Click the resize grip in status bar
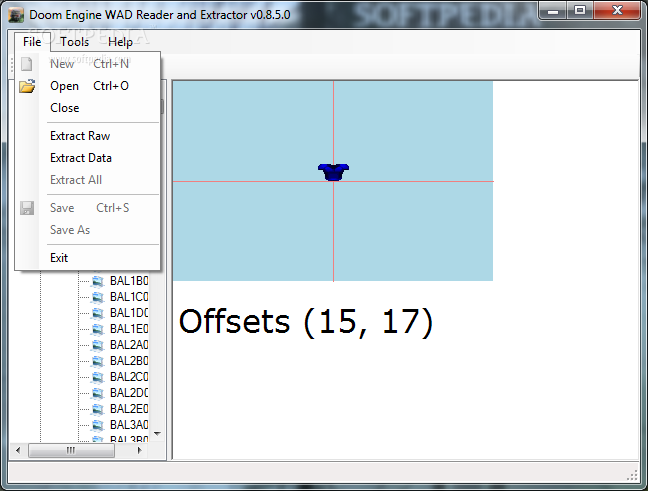 click(632, 475)
